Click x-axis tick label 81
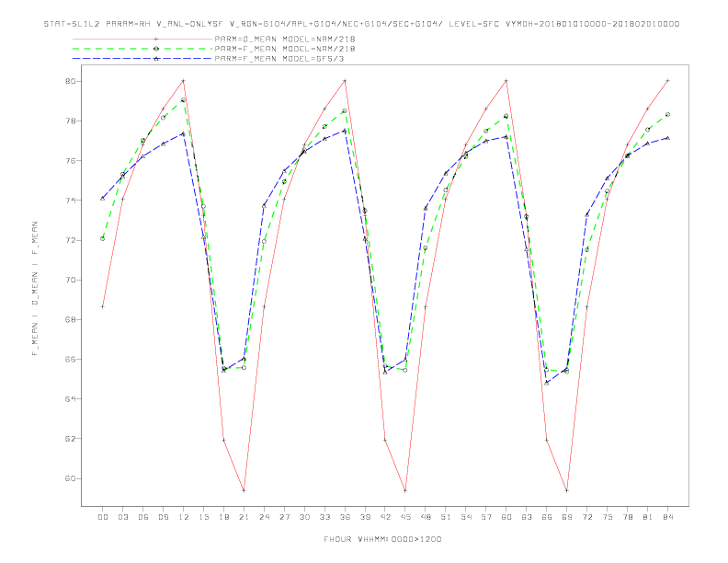The height and width of the screenshot is (563, 728). click(648, 517)
